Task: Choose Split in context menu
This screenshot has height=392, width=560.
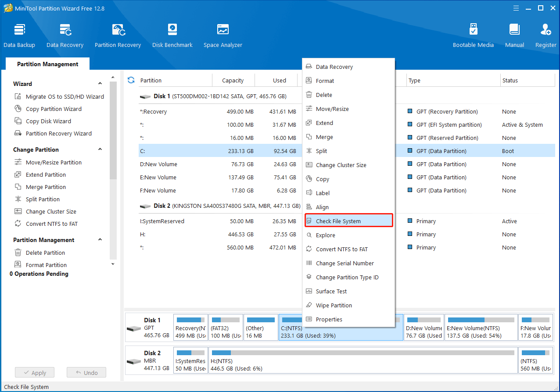Action: [348, 151]
